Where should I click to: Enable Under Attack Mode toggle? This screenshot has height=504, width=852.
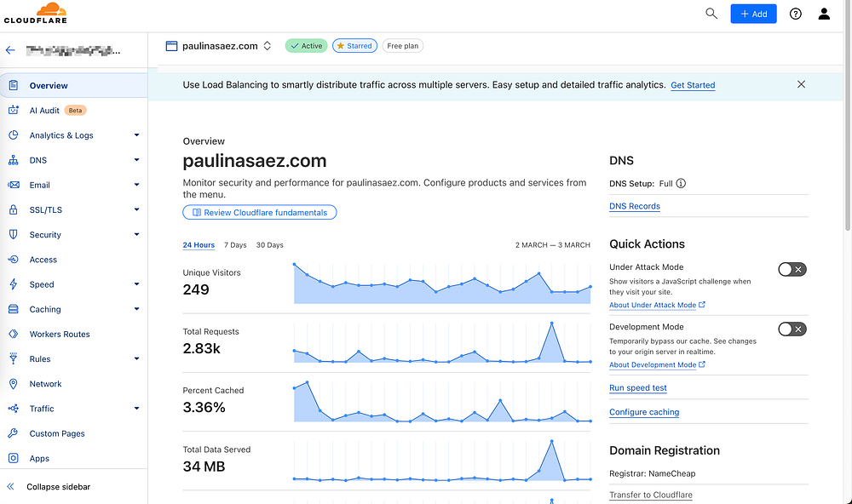[x=792, y=270]
